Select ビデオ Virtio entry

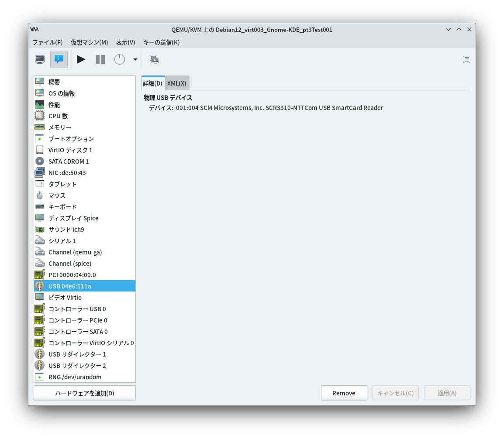click(x=85, y=298)
